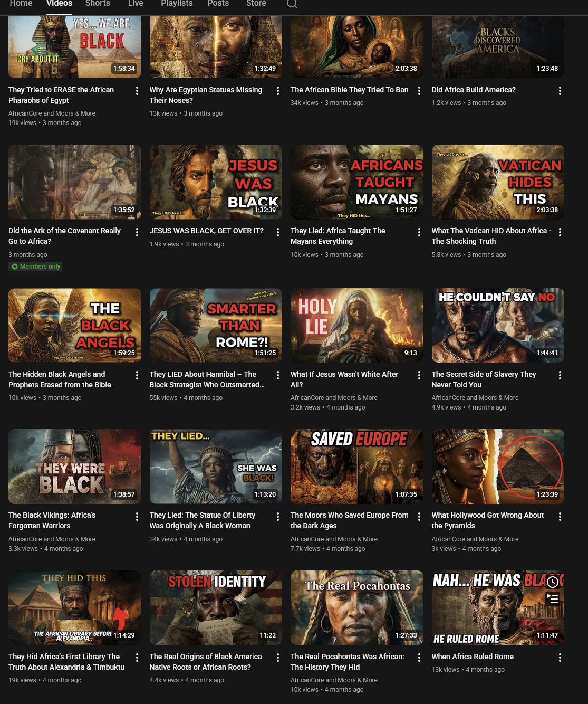Image resolution: width=588 pixels, height=704 pixels.
Task: Play the 'Africans Taught Mayans' thumbnail
Action: (357, 182)
